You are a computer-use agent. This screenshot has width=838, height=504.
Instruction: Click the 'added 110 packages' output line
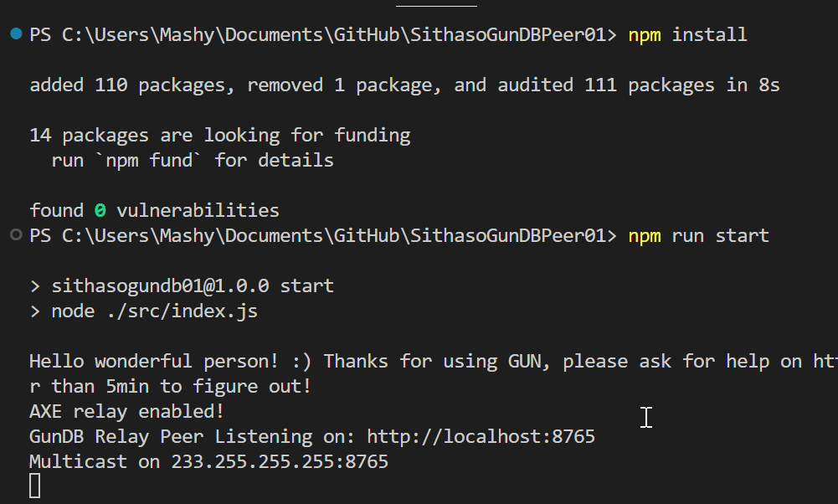point(132,85)
